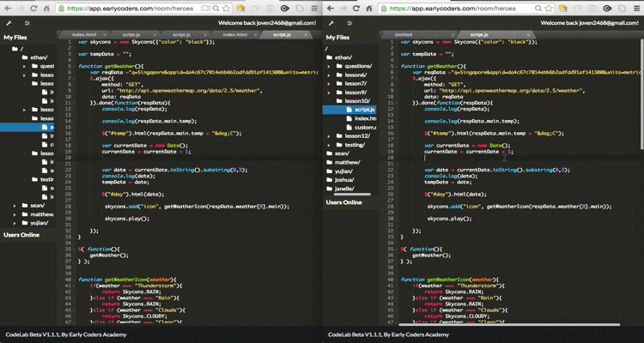The width and height of the screenshot is (644, 343).
Task: Click the index.html file icon under lesson10 in right window
Action: pos(349,118)
